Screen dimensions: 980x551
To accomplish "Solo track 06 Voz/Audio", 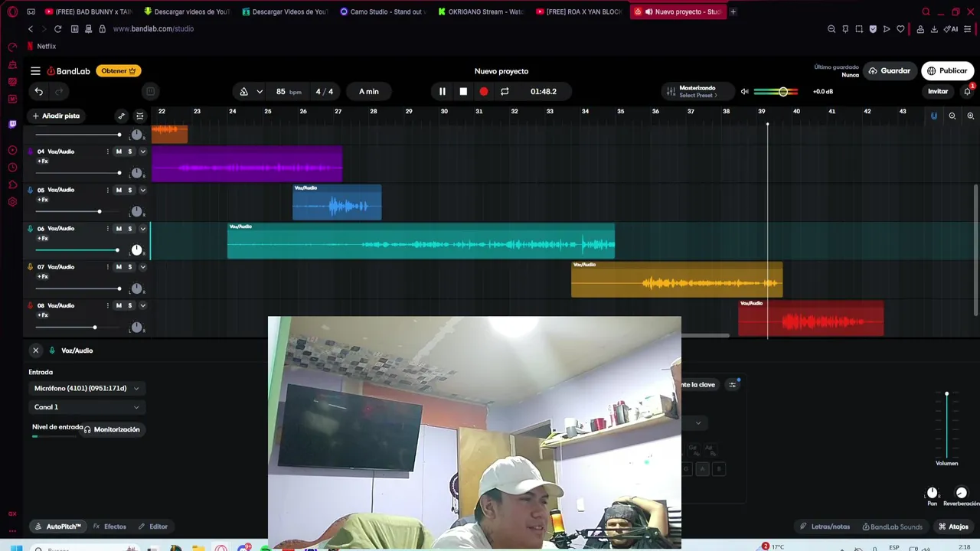I will click(x=130, y=229).
